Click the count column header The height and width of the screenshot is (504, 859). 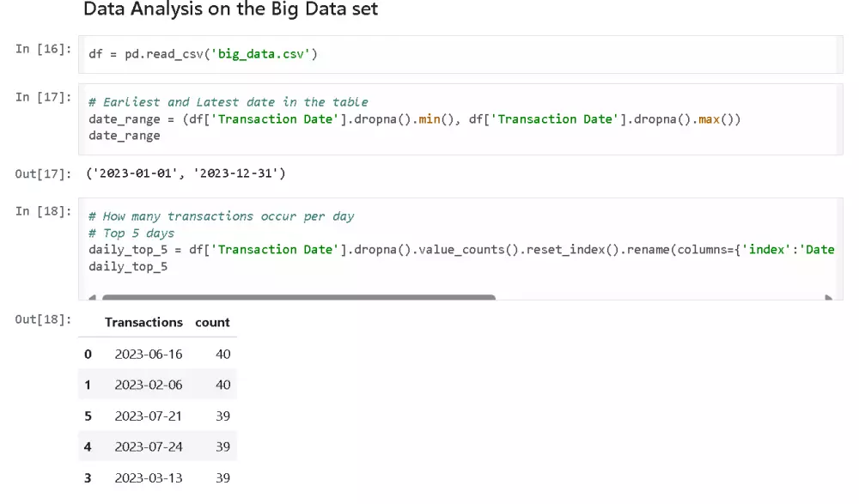(212, 323)
